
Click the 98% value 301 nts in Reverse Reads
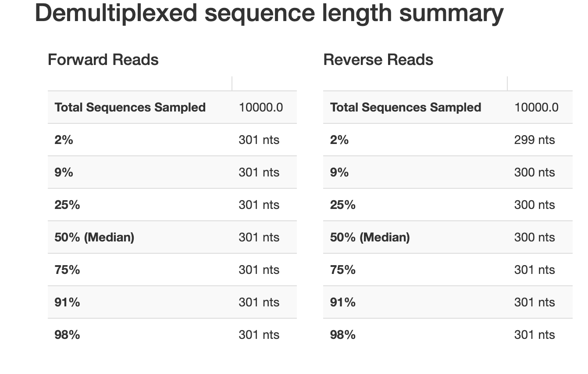pyautogui.click(x=534, y=335)
